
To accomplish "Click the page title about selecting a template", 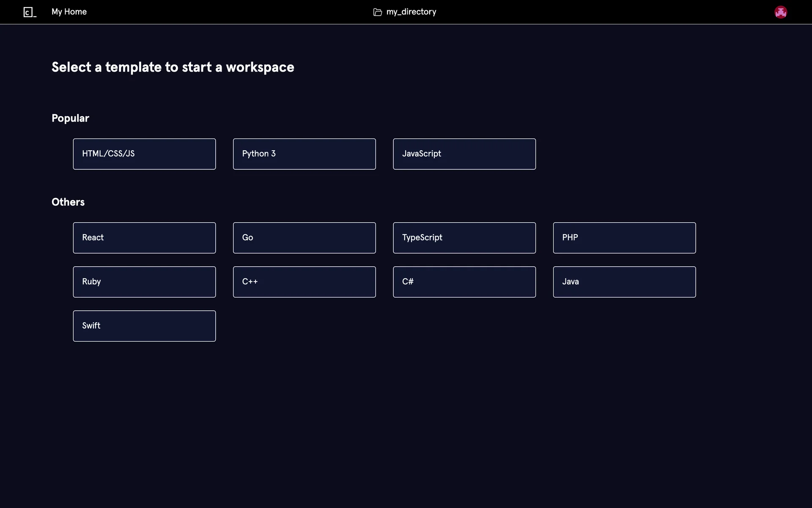I will coord(173,67).
